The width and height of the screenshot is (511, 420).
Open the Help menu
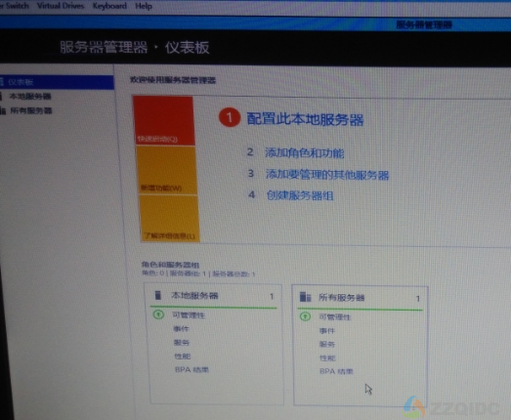[x=144, y=6]
